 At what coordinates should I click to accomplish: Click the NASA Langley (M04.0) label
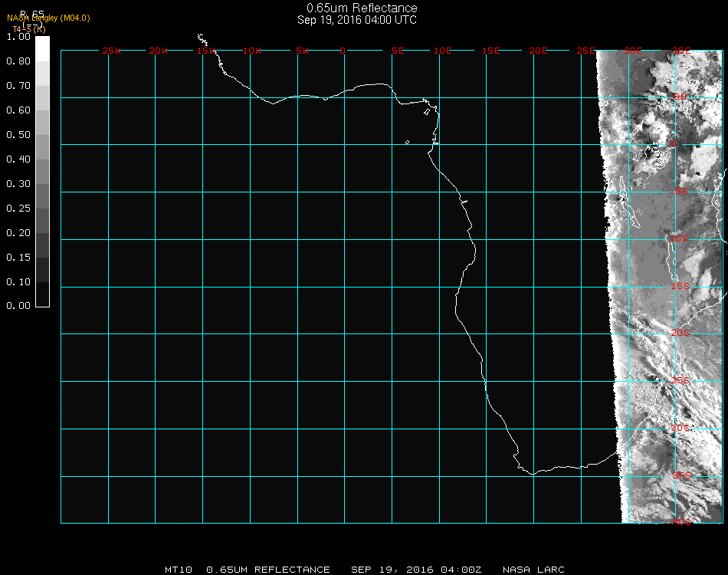(48, 18)
